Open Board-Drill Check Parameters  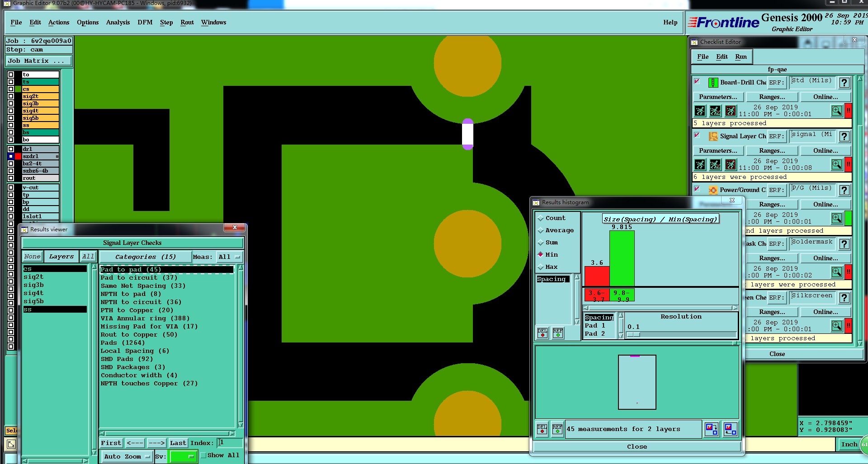point(718,97)
